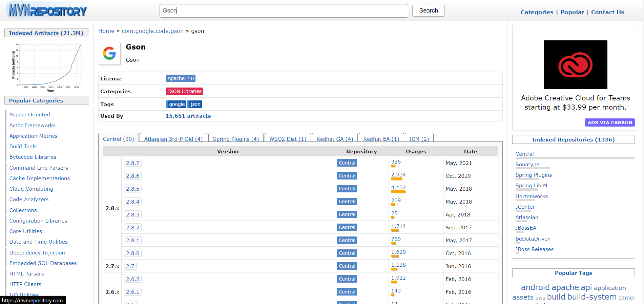
Task: Click the json tag
Action: pos(195,104)
